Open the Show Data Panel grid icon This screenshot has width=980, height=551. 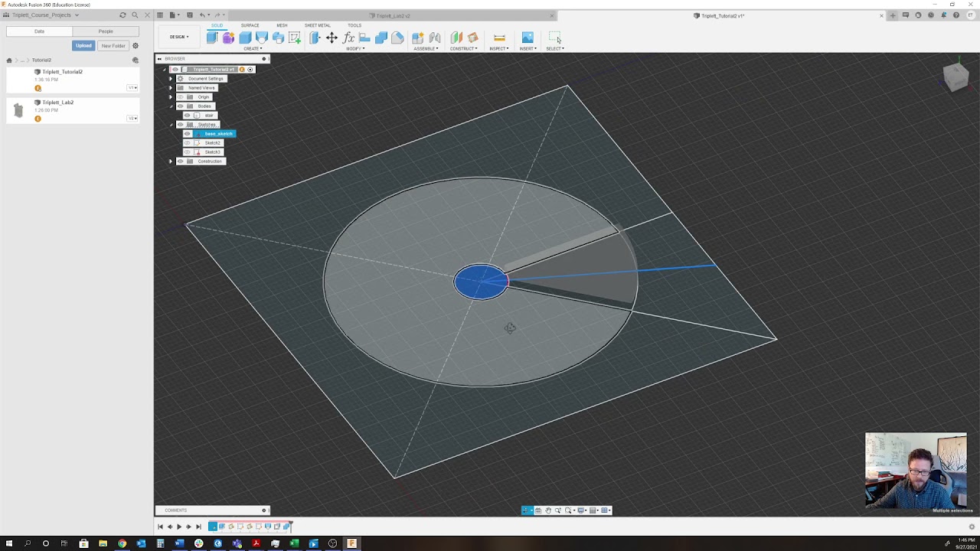(x=160, y=15)
